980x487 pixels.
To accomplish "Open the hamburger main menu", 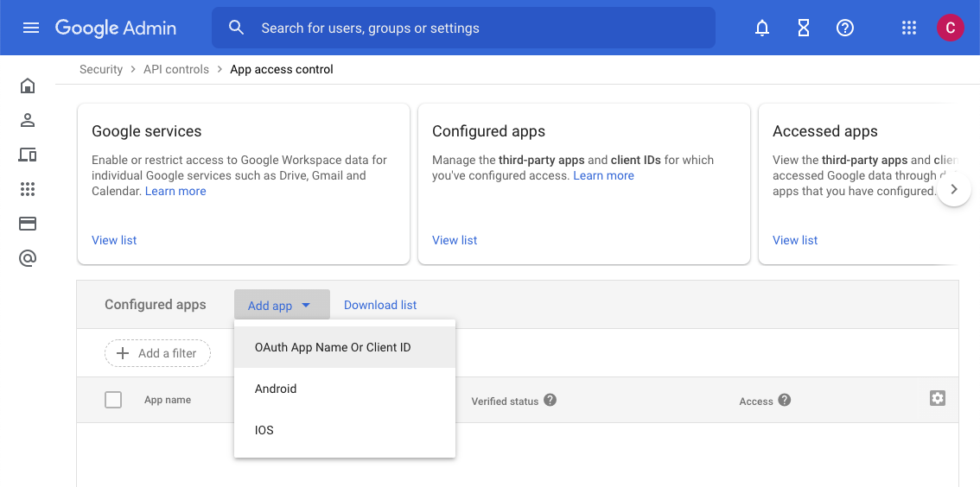I will (x=30, y=28).
